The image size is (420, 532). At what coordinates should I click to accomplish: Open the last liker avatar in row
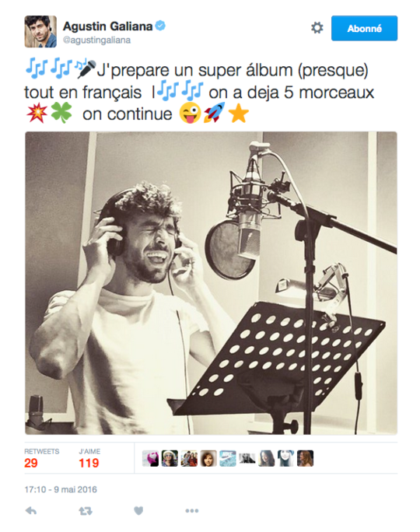(x=305, y=458)
